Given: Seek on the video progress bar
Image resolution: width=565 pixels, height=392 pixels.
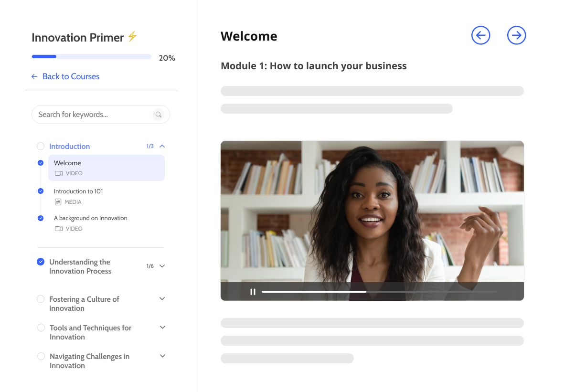Looking at the screenshot, I should tap(379, 291).
